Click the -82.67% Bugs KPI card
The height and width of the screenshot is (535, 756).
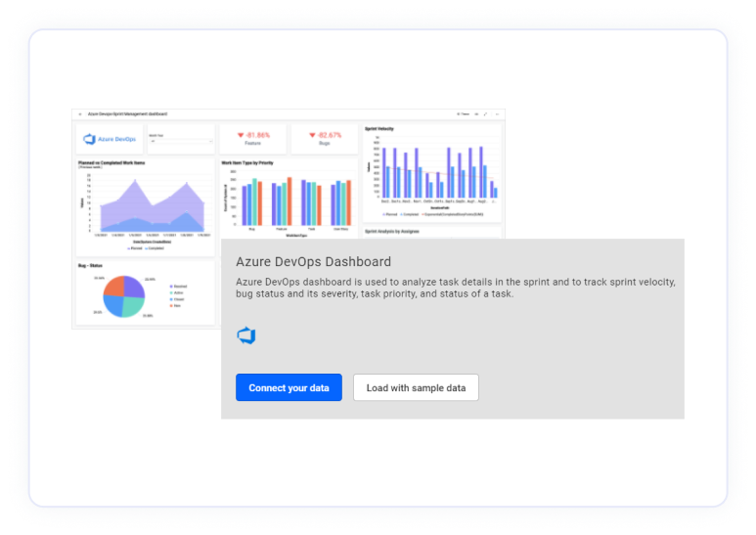325,139
